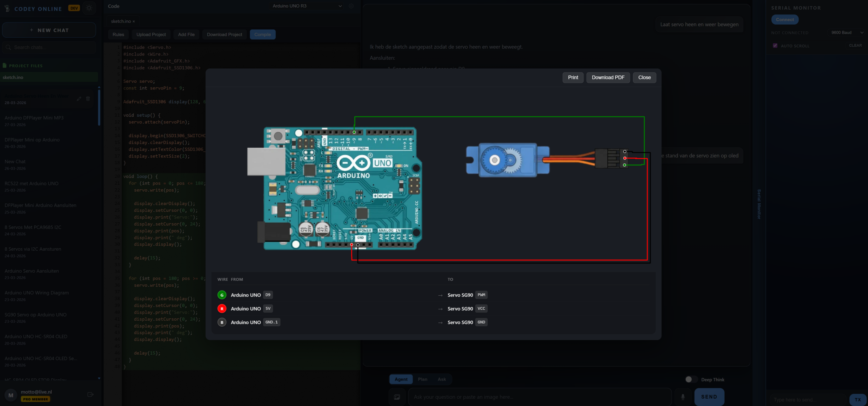
Task: Click the logout icon next to motto@live.nl
Action: pos(90,395)
